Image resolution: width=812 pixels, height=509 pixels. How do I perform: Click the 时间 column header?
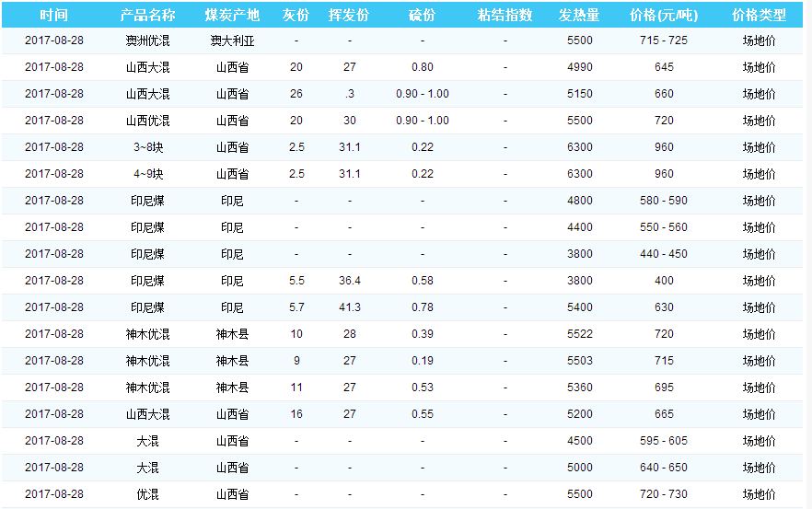click(54, 16)
